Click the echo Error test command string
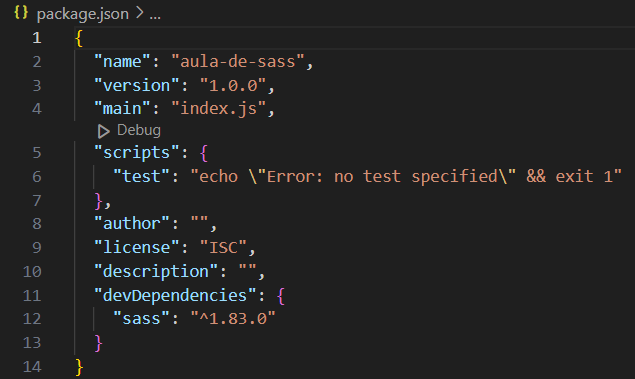The height and width of the screenshot is (379, 635). coord(406,176)
